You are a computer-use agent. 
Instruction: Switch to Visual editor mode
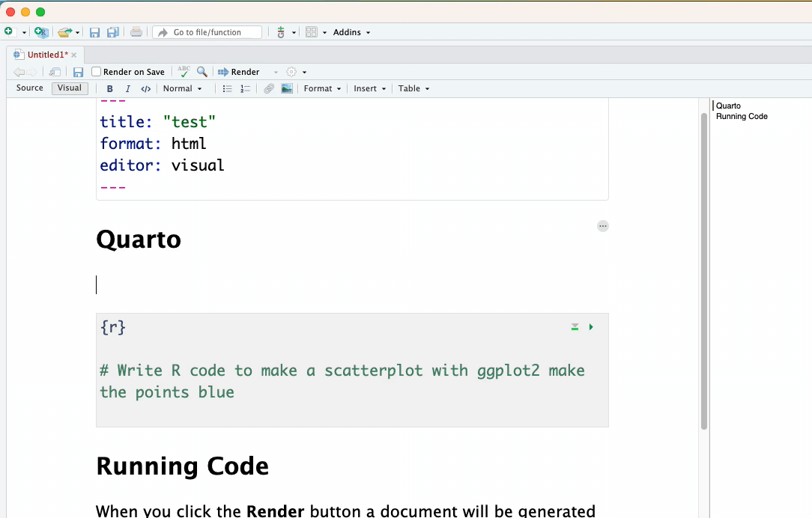click(70, 88)
